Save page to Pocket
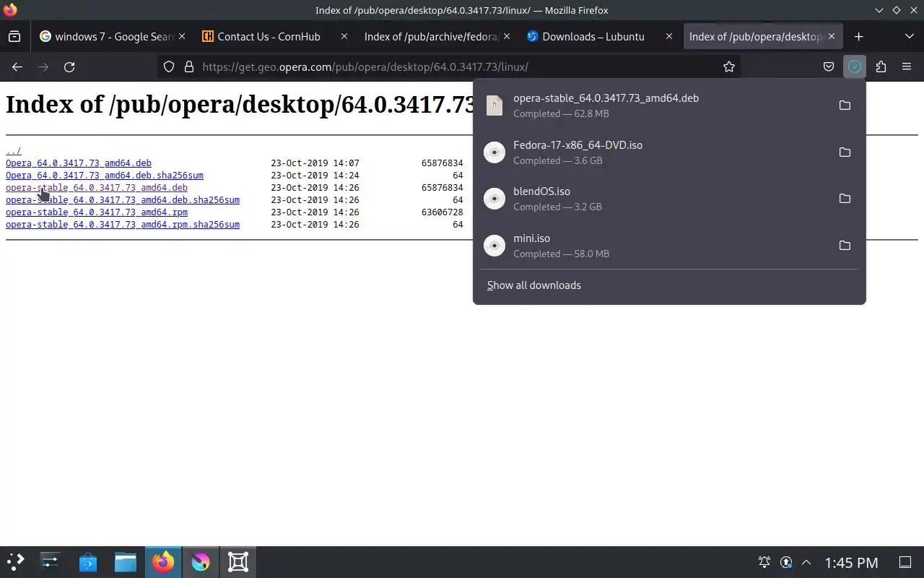Viewport: 924px width, 578px height. click(829, 66)
